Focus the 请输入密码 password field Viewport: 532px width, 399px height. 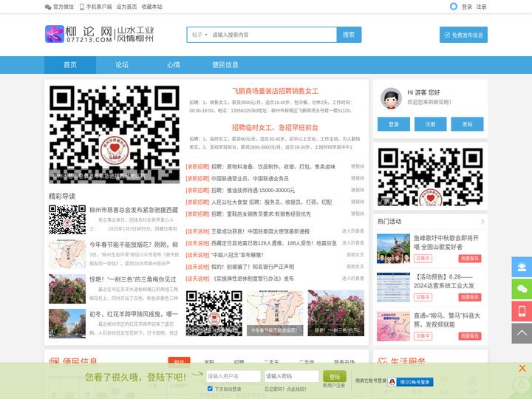click(x=292, y=376)
